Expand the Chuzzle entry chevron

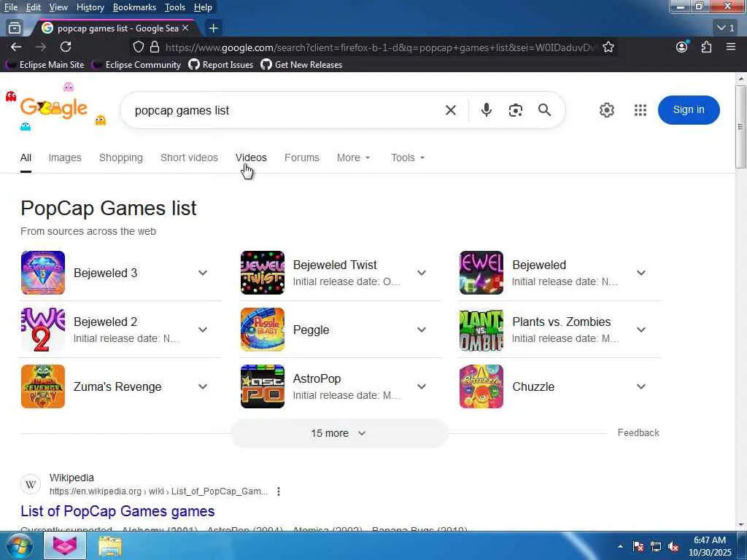tap(641, 386)
